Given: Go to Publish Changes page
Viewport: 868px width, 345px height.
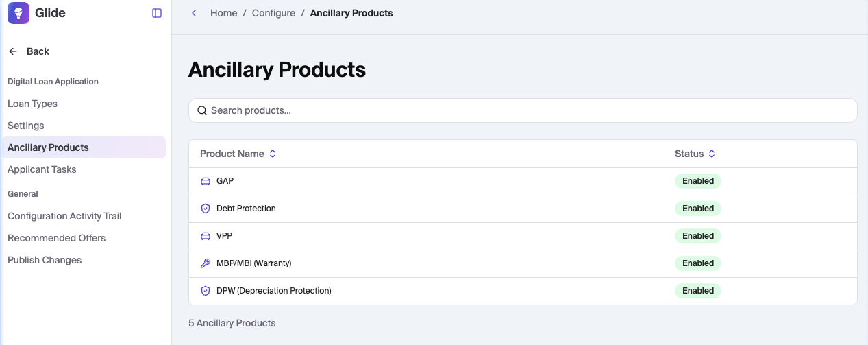Looking at the screenshot, I should (45, 260).
